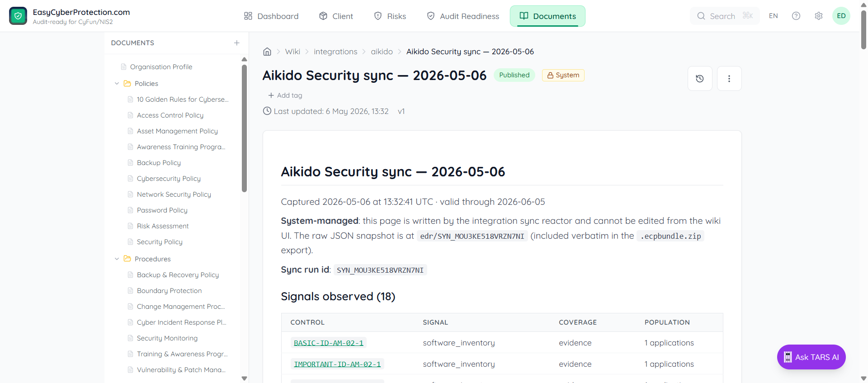Open Change Management Proc... document
The height and width of the screenshot is (383, 868).
pos(181,307)
